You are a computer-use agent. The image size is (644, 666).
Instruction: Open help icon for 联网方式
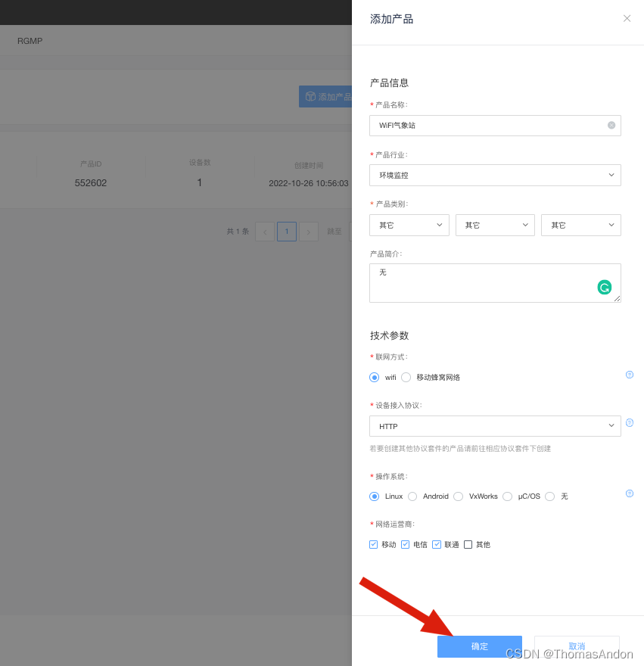click(x=630, y=375)
